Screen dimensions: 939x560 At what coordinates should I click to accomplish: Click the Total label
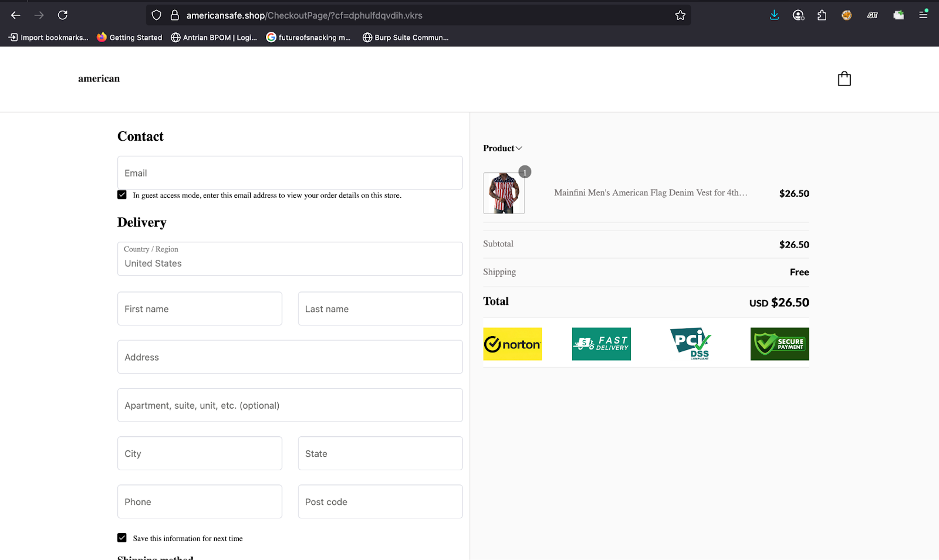pyautogui.click(x=496, y=301)
